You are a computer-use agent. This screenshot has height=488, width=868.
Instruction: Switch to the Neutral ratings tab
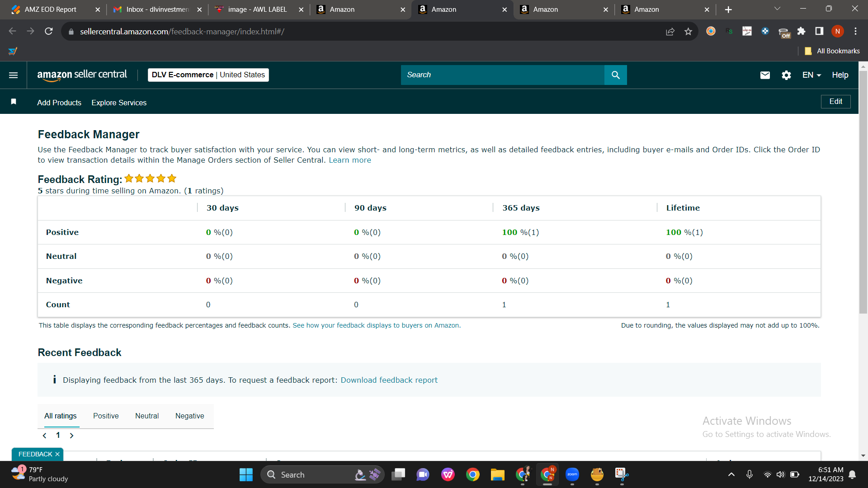click(147, 416)
